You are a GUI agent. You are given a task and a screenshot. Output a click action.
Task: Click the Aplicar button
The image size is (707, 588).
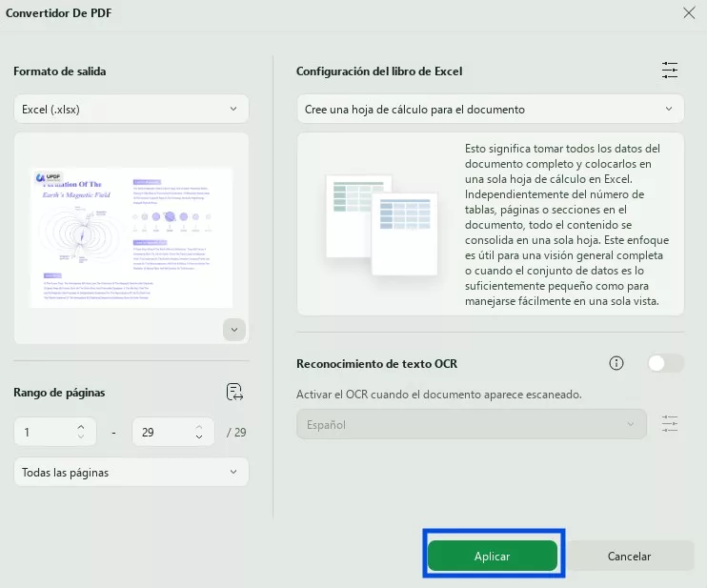pos(493,556)
